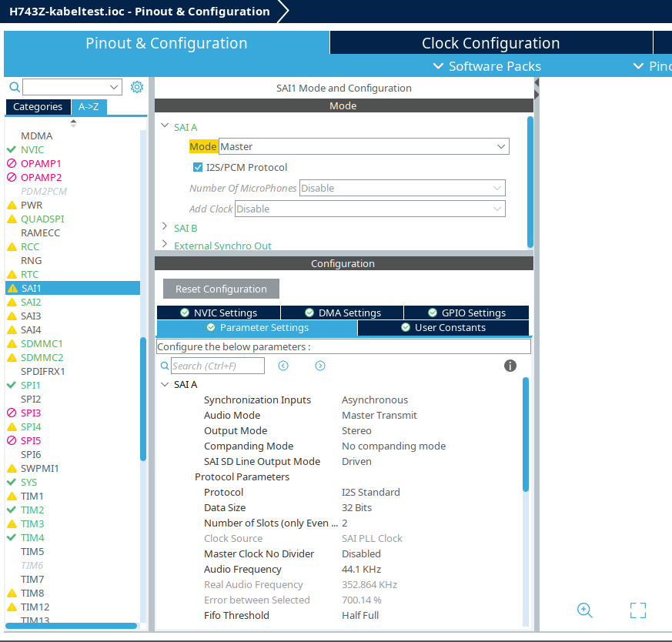Click the warning icon next to SDMMC1
The height and width of the screenshot is (642, 672).
(x=11, y=343)
